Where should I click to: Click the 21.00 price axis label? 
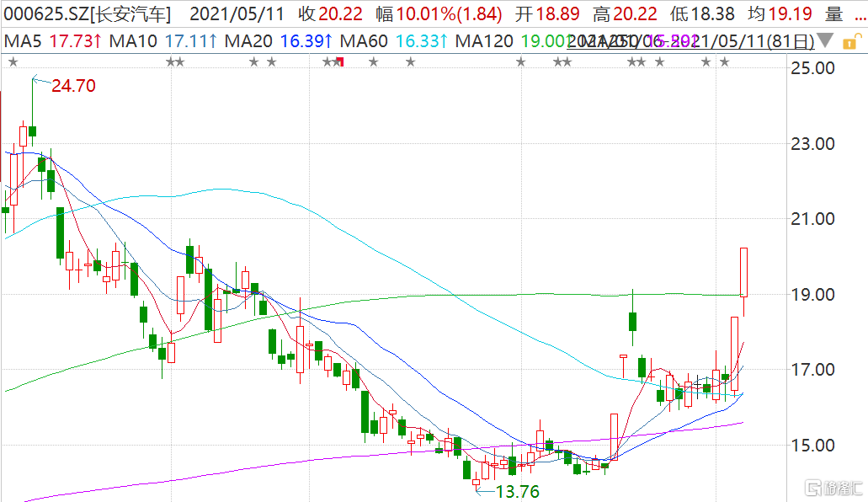click(x=812, y=219)
